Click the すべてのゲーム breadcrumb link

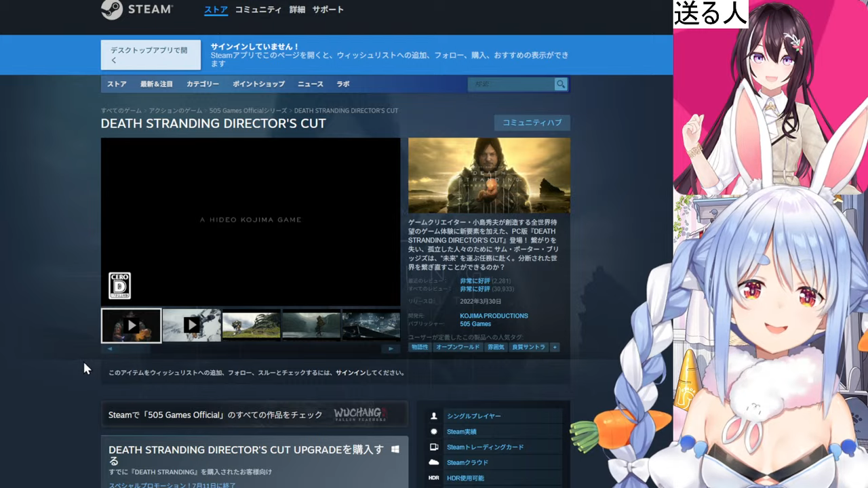tap(121, 110)
